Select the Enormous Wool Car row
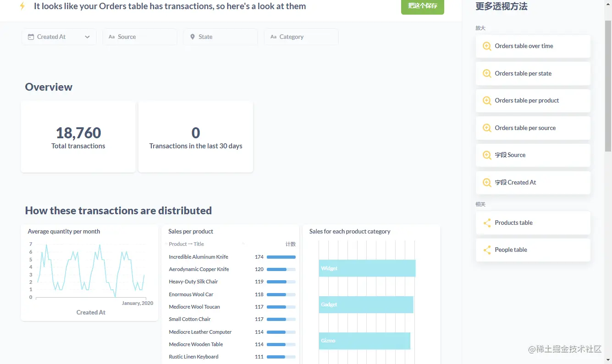 [x=232, y=294]
